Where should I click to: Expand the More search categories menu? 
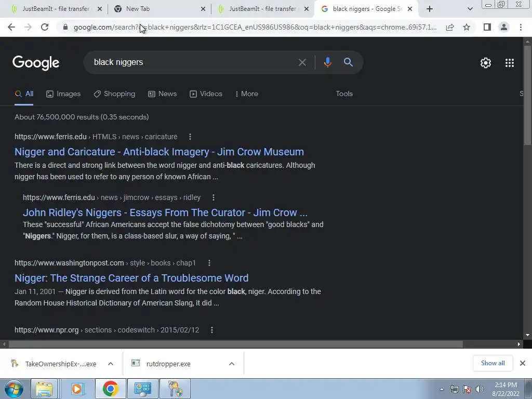(247, 94)
